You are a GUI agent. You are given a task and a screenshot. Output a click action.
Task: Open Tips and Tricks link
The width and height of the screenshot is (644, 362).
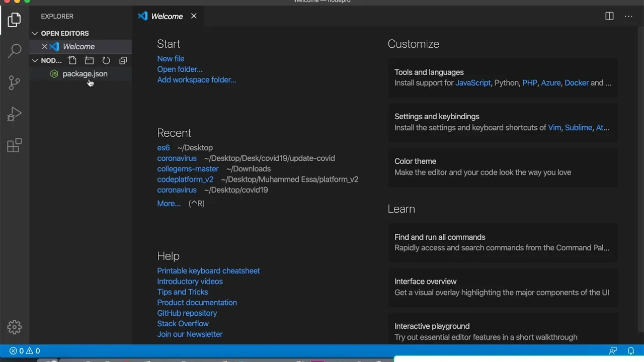coord(182,292)
